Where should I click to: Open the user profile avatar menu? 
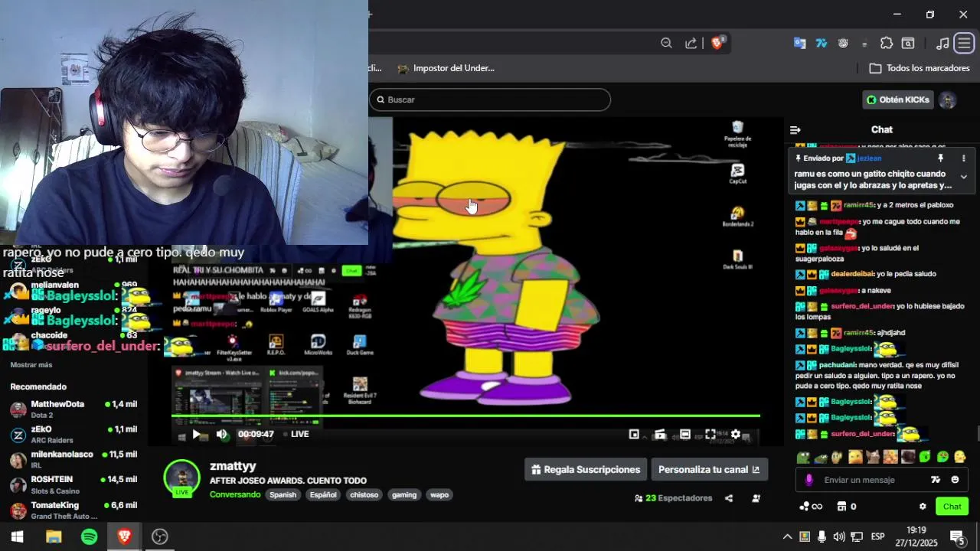(948, 100)
